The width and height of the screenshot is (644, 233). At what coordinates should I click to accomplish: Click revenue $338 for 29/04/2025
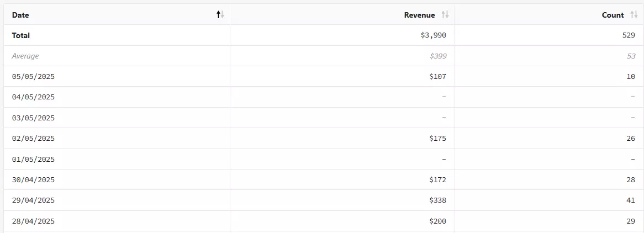tap(438, 200)
